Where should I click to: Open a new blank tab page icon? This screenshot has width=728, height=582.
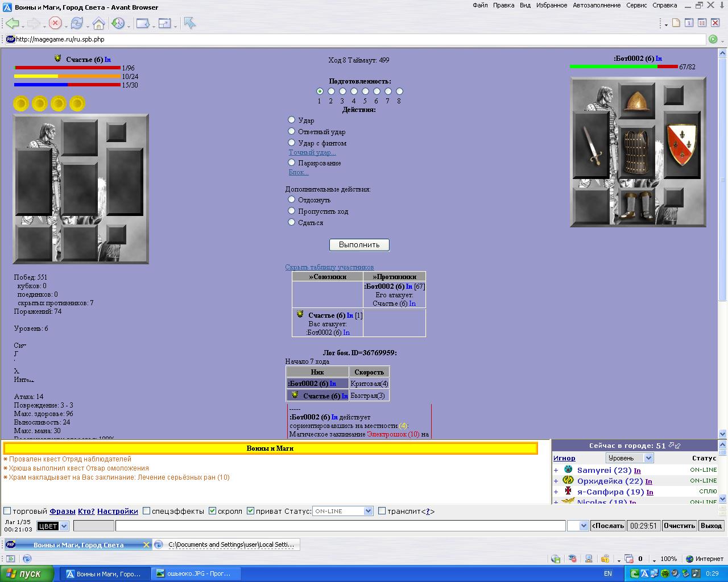click(x=676, y=23)
